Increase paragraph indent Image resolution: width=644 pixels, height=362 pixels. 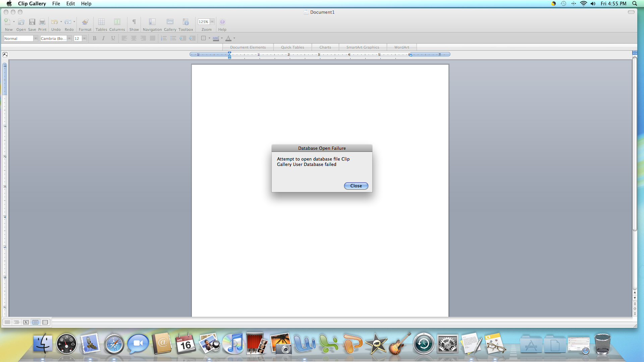coord(192,38)
